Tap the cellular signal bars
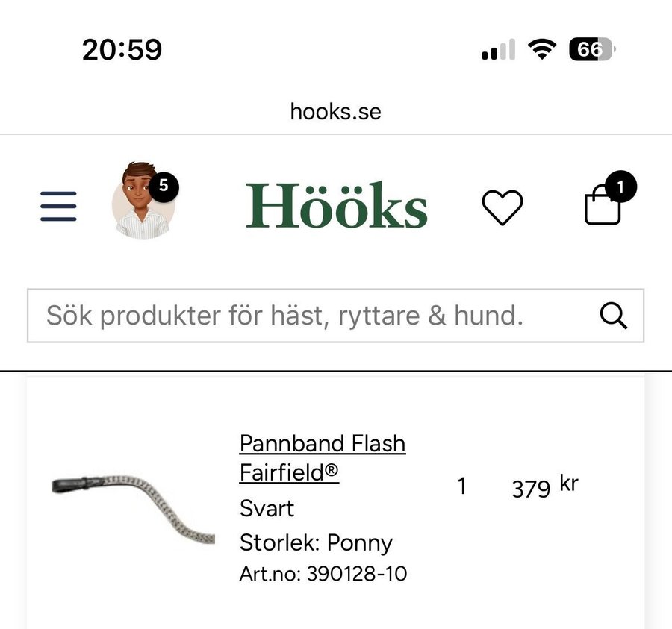The height and width of the screenshot is (629, 672). pyautogui.click(x=498, y=51)
